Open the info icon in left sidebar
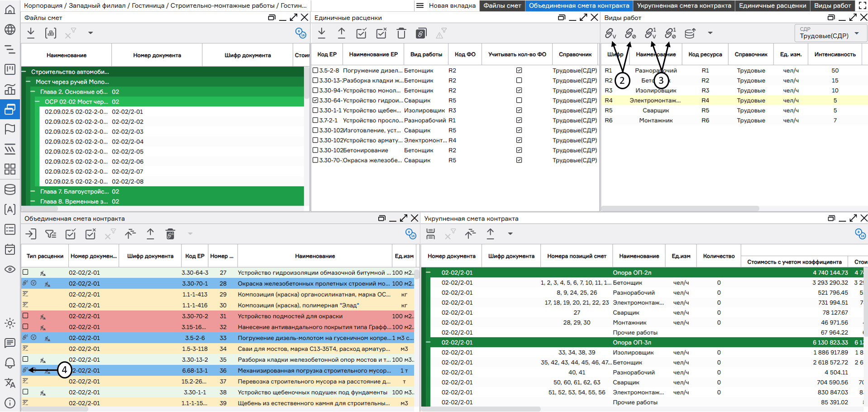868x412 pixels. pos(10,402)
